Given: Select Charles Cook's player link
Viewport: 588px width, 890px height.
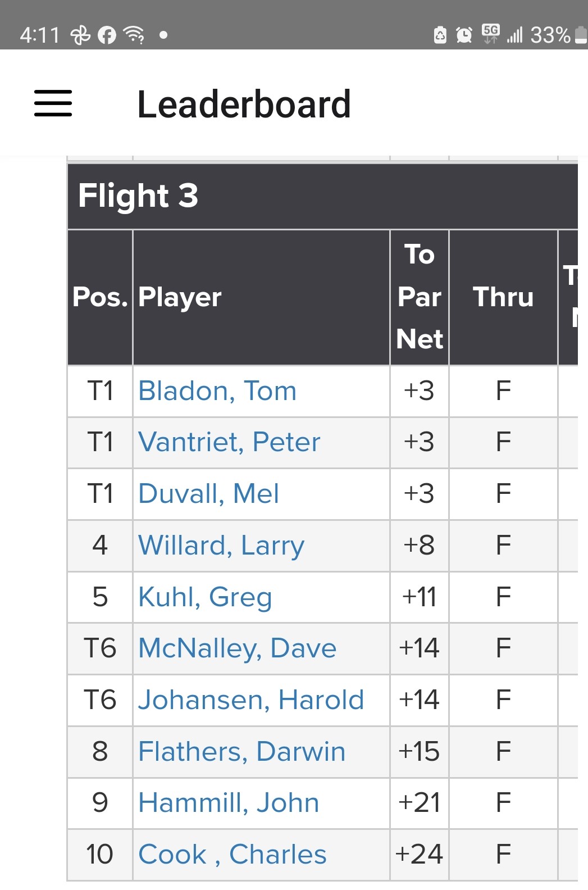Looking at the screenshot, I should (x=232, y=855).
